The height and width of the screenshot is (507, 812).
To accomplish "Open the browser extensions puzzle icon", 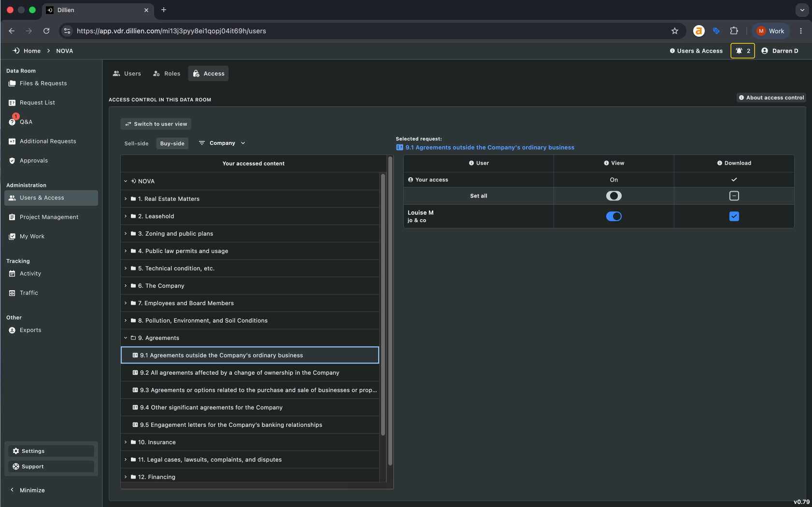I will pos(734,31).
